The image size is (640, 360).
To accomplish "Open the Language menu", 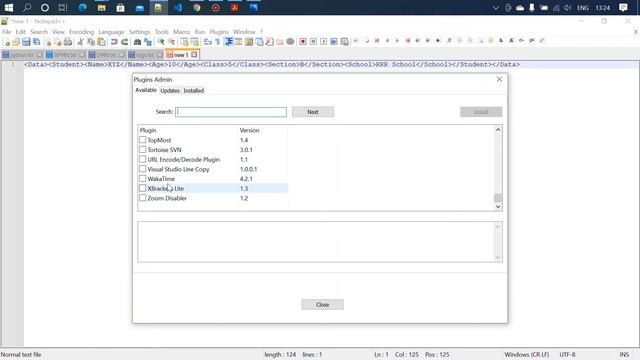I will 111,32.
